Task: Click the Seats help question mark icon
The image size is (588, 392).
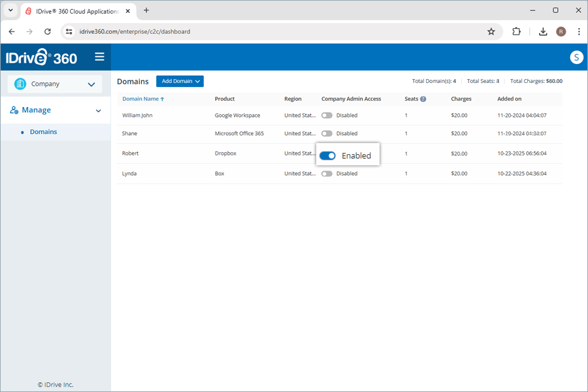Action: 423,99
